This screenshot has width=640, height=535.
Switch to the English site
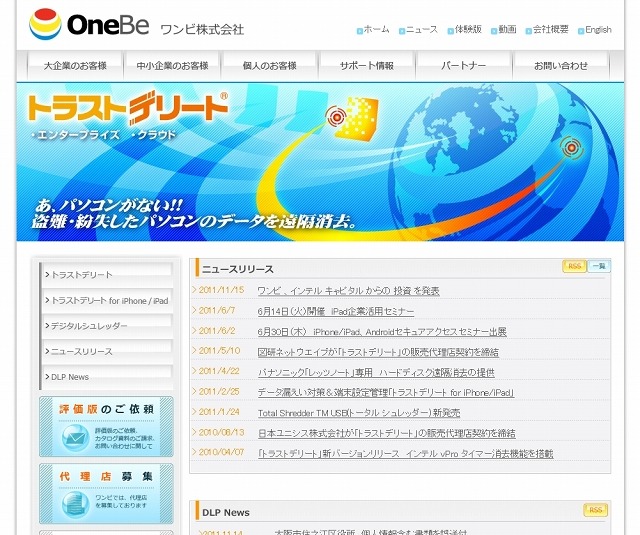pyautogui.click(x=595, y=30)
